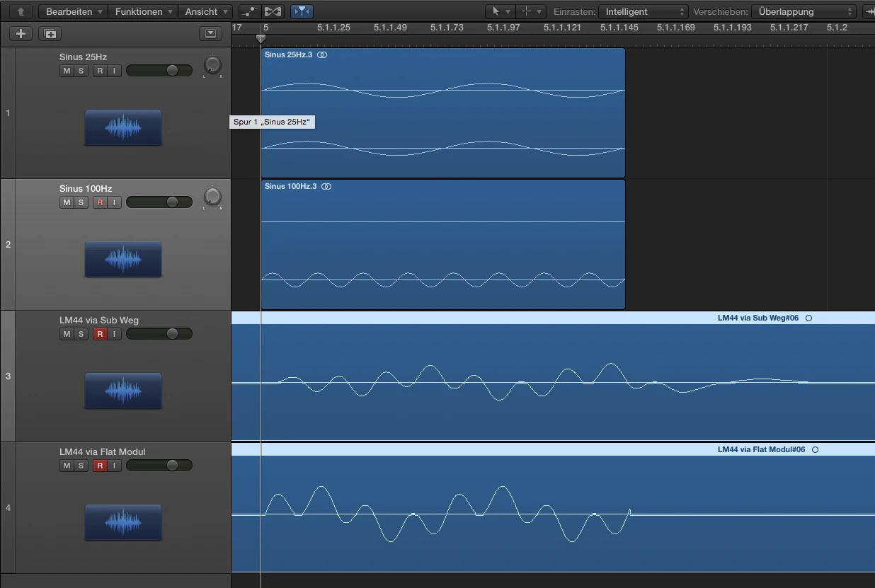Toggle the Flex view button
The image size is (875, 588).
(x=272, y=11)
